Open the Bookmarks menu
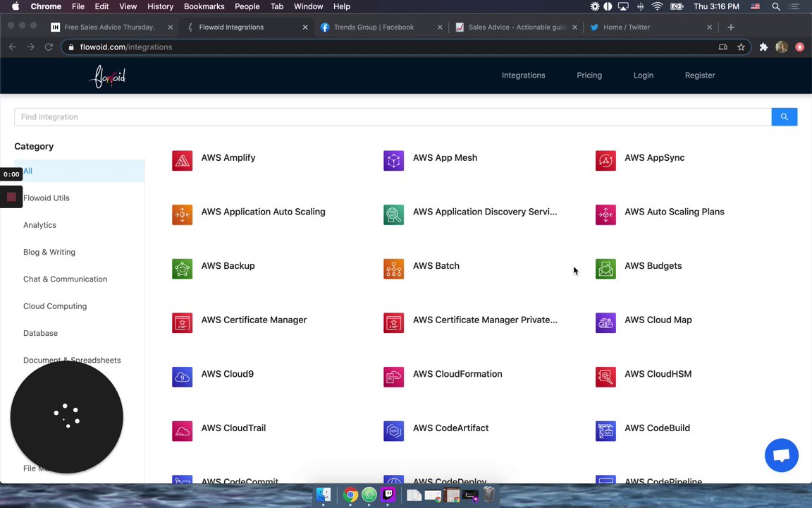This screenshot has height=508, width=812. (x=204, y=6)
